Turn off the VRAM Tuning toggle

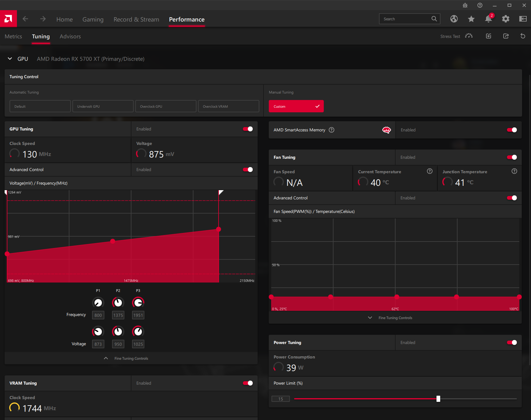pyautogui.click(x=248, y=383)
